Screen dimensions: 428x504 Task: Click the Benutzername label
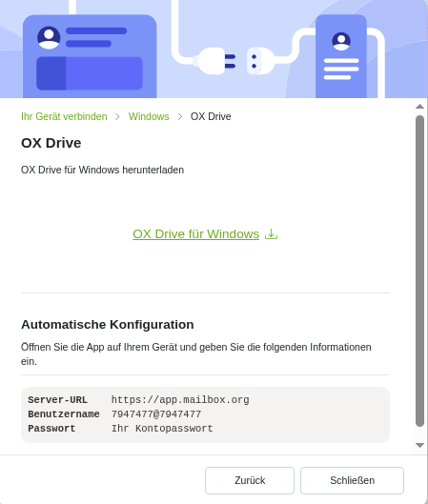tap(64, 414)
